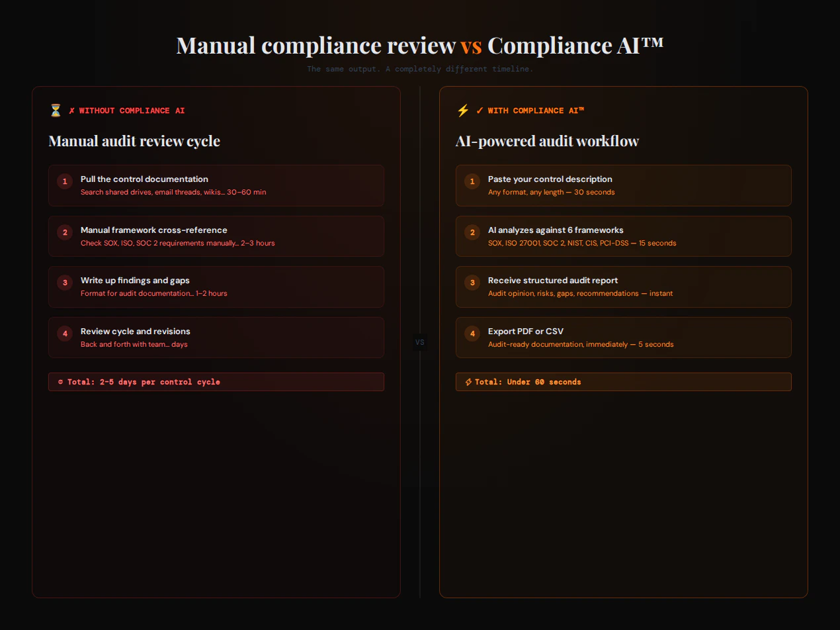This screenshot has height=630, width=840.
Task: Click the main 'Manual compliance review vs Compliance AI™' title
Action: [420, 45]
